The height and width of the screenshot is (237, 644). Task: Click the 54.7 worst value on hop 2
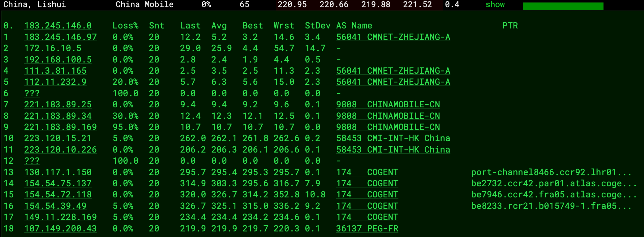pos(284,48)
